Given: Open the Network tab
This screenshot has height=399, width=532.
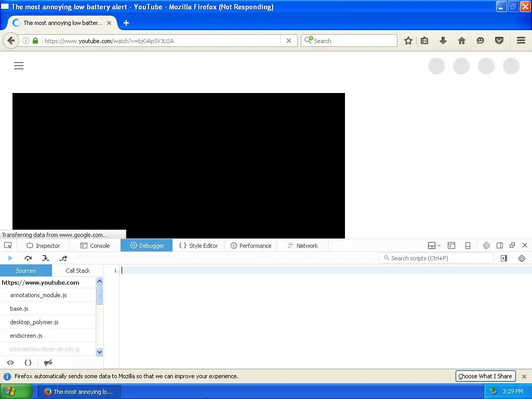Looking at the screenshot, I should coord(303,246).
